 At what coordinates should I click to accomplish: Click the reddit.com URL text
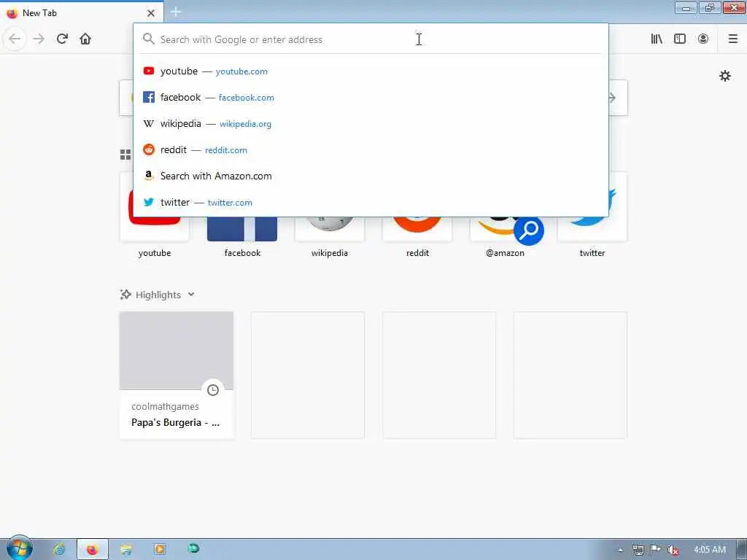tap(226, 150)
